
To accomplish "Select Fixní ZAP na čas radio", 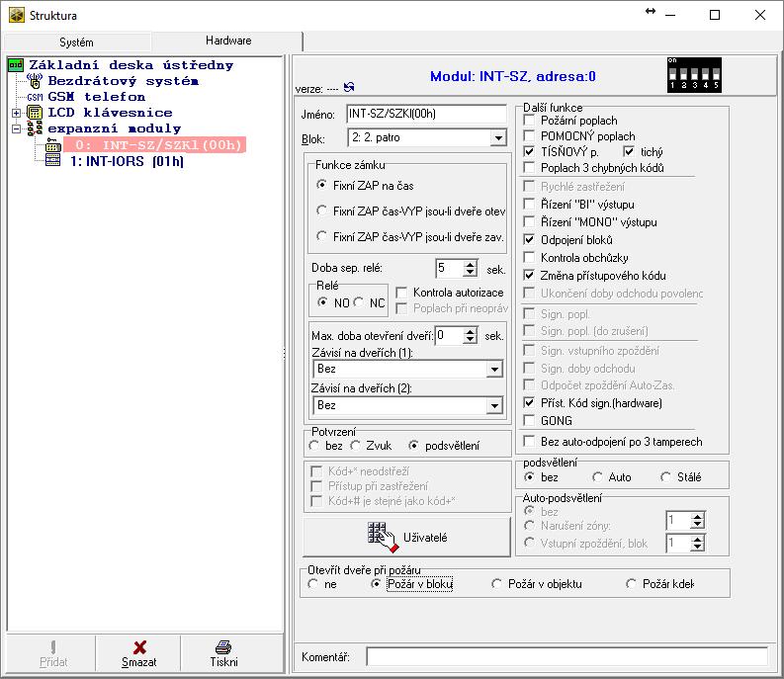I will pyautogui.click(x=322, y=185).
